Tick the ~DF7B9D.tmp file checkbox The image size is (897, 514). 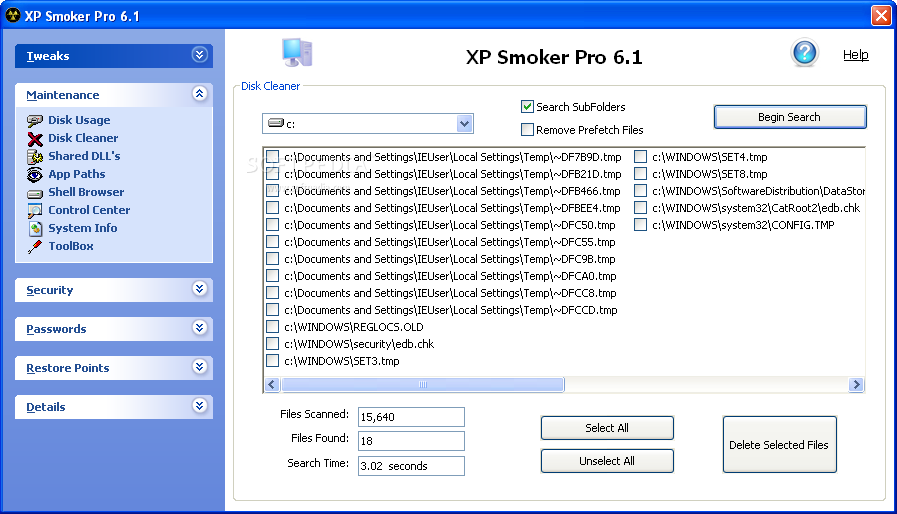[x=273, y=157]
